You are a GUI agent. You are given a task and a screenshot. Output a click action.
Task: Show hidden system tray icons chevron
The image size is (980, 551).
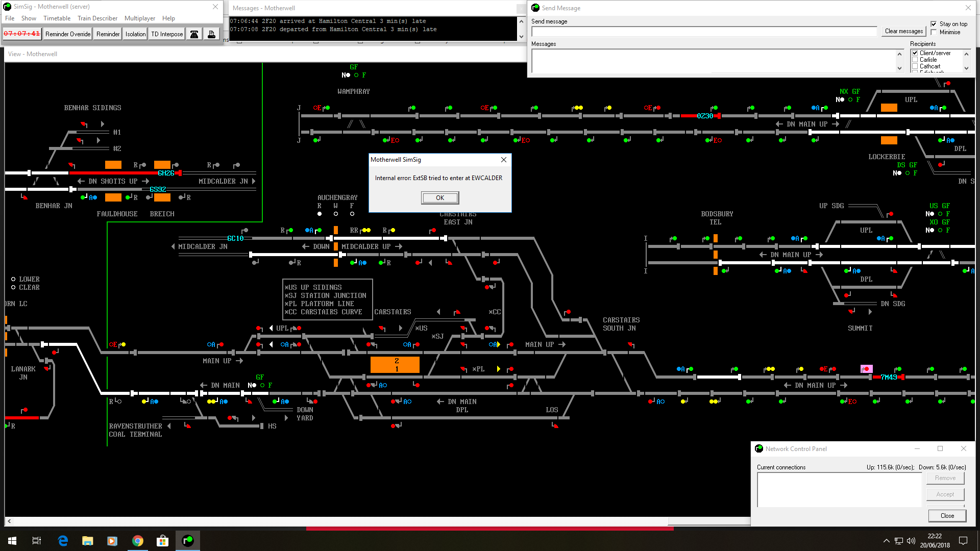(887, 541)
